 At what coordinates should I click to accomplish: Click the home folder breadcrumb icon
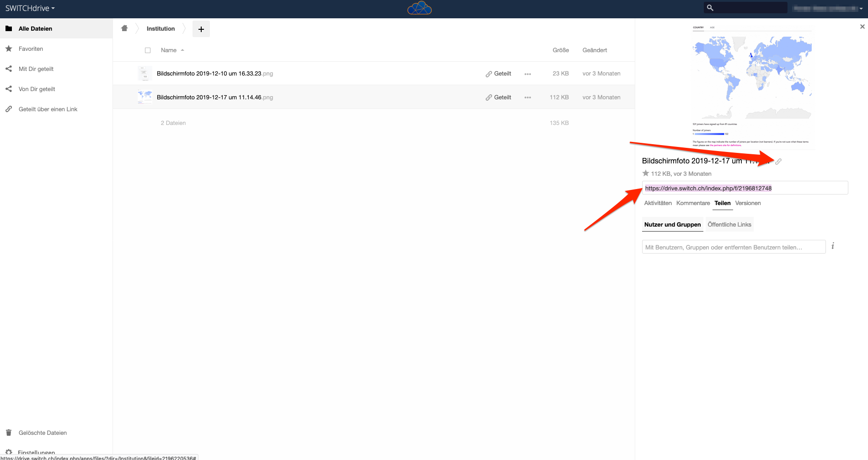point(124,28)
